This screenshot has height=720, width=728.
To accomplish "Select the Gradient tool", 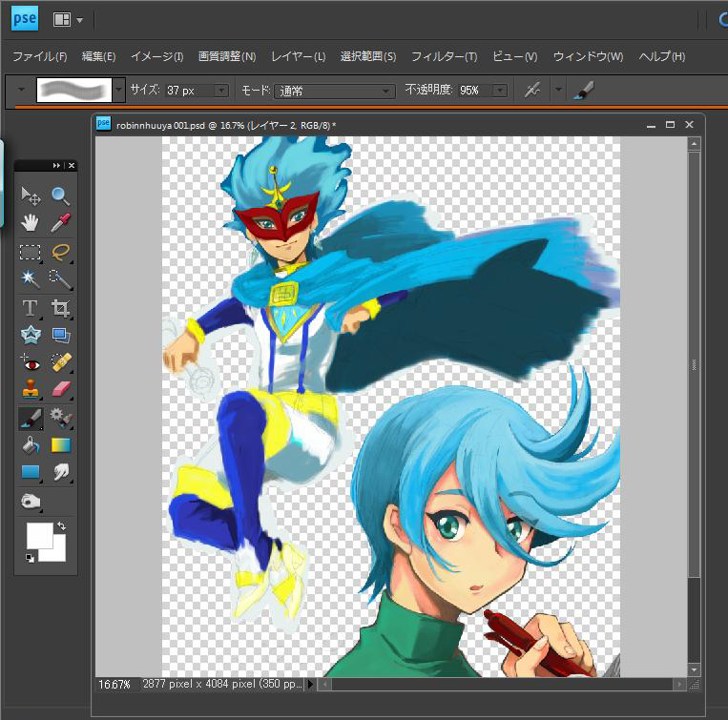I will coord(61,445).
